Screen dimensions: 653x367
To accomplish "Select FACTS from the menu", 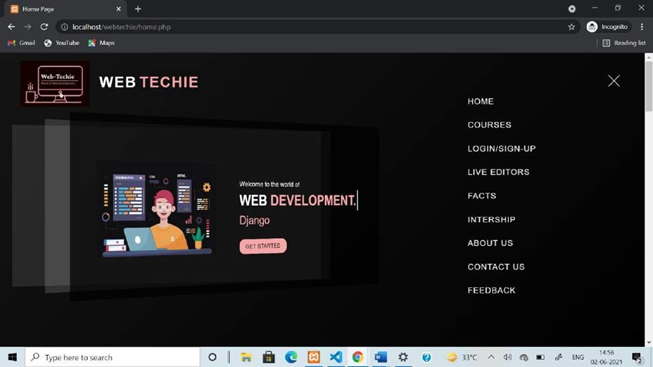I will point(482,196).
